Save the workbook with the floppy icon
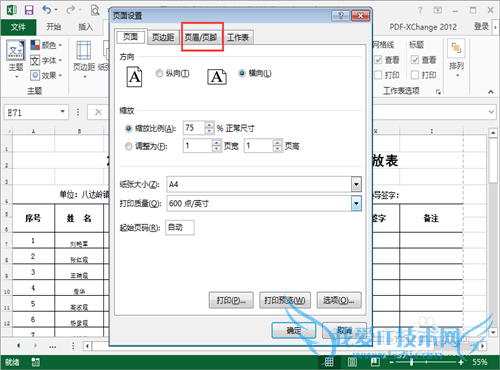500x370 pixels. (x=29, y=10)
